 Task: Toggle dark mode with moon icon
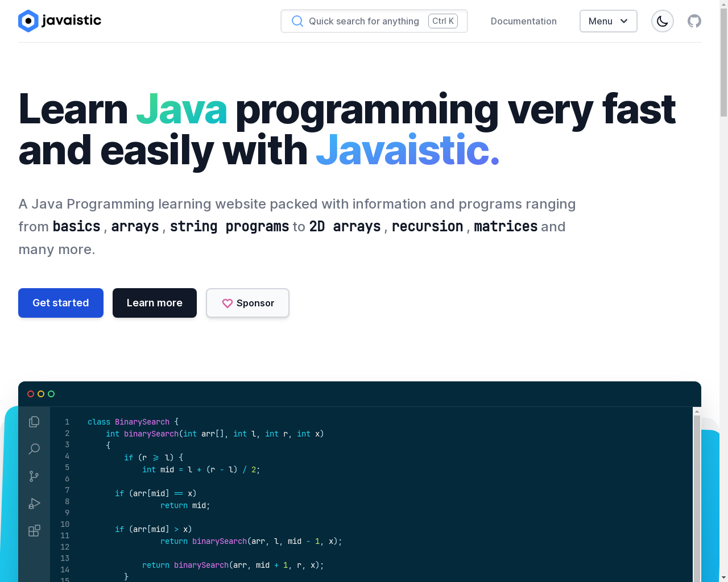coord(663,21)
